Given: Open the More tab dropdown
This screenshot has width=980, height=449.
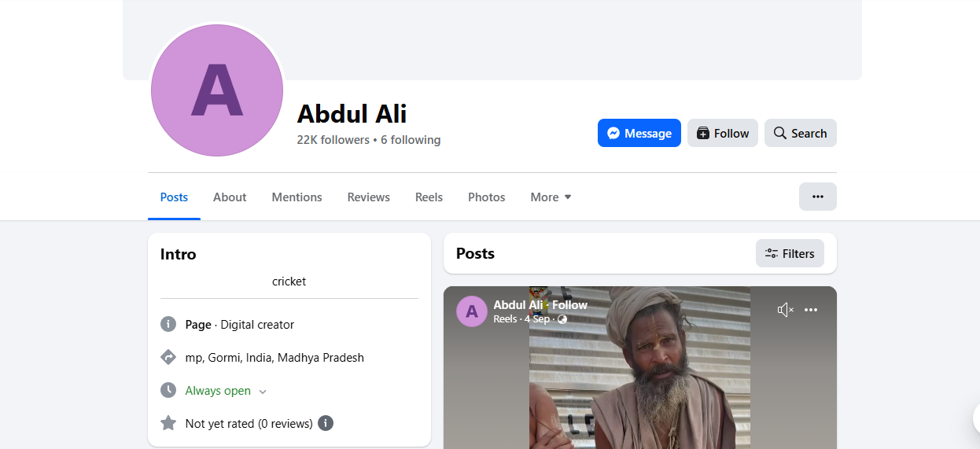Looking at the screenshot, I should tap(551, 197).
